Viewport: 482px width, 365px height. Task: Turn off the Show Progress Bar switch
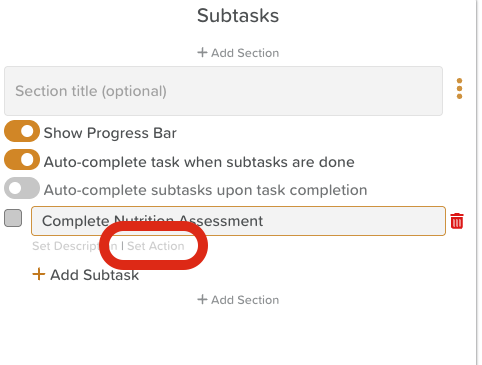(x=22, y=131)
